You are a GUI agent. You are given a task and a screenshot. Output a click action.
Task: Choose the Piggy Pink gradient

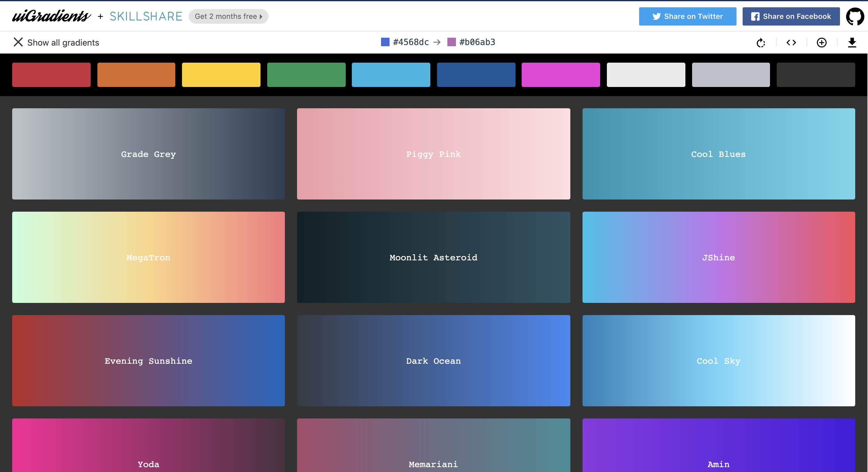click(x=433, y=154)
